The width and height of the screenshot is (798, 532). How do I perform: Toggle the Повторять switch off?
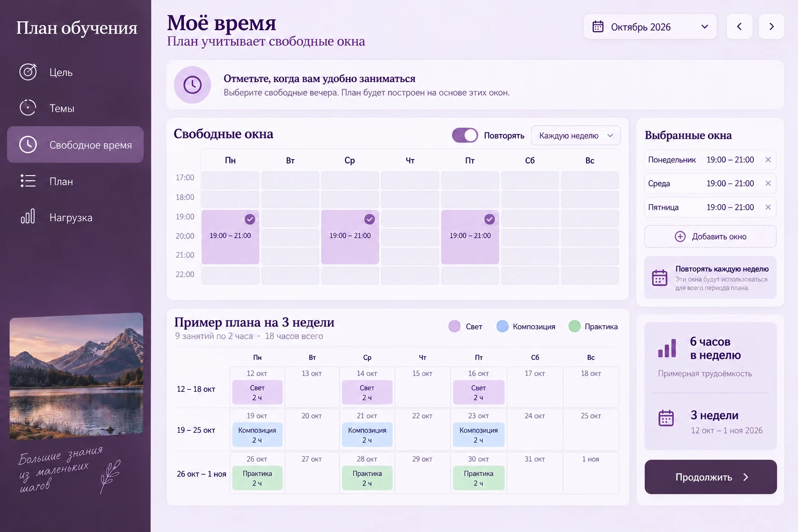(465, 135)
